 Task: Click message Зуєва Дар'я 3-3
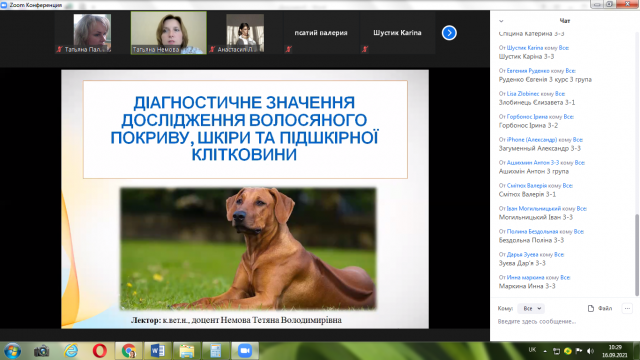pyautogui.click(x=522, y=263)
